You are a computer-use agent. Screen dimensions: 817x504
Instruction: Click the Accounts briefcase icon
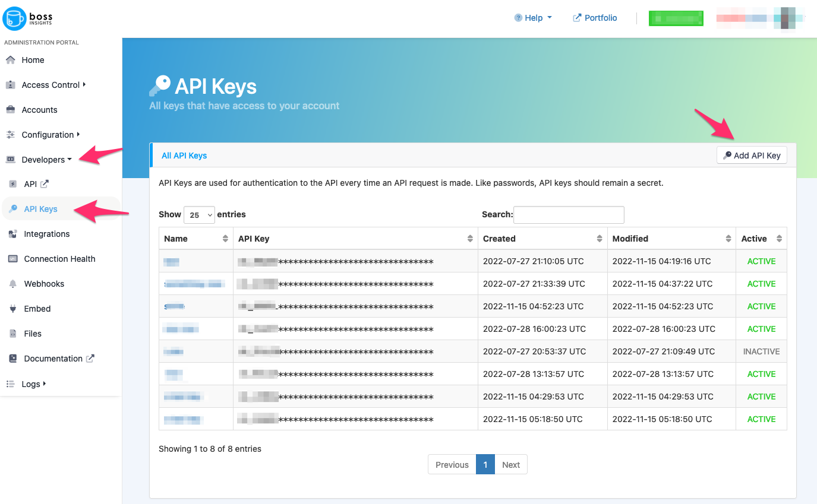click(10, 110)
